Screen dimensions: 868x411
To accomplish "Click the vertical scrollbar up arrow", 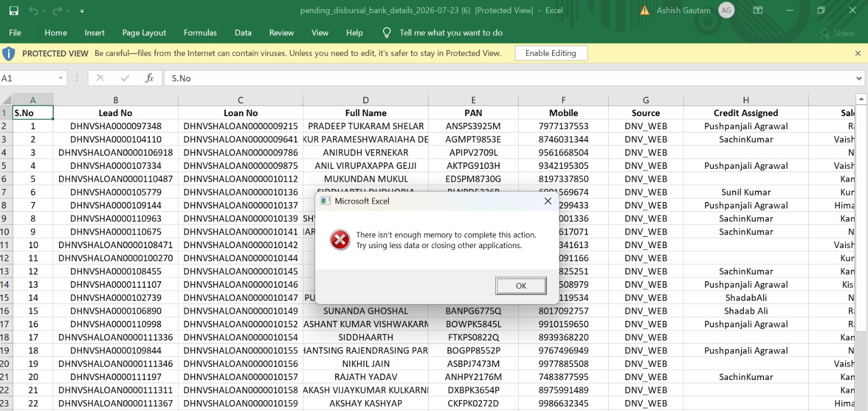I will [x=861, y=99].
